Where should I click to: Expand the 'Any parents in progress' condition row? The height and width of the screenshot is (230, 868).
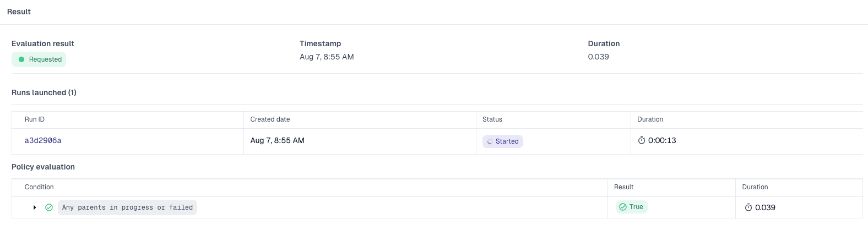(x=35, y=207)
